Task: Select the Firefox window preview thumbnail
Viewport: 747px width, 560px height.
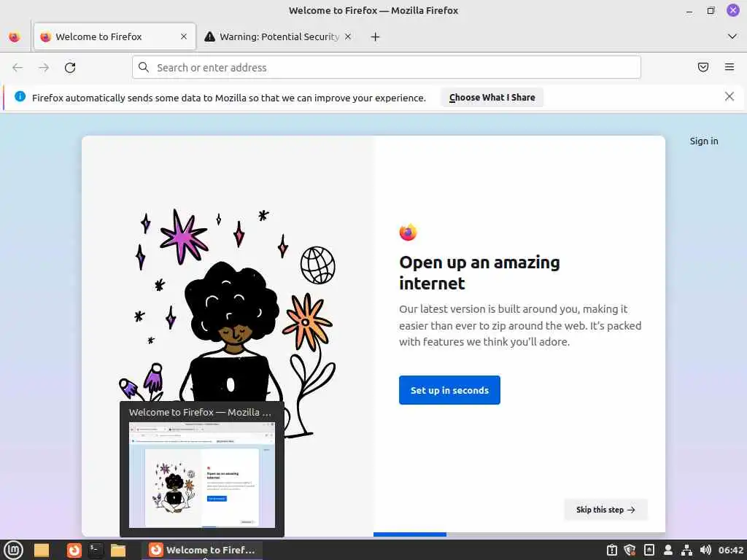Action: click(202, 475)
